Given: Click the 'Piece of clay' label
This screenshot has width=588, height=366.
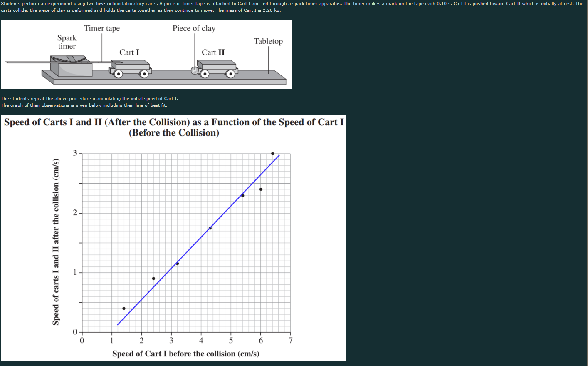Looking at the screenshot, I should point(194,28).
